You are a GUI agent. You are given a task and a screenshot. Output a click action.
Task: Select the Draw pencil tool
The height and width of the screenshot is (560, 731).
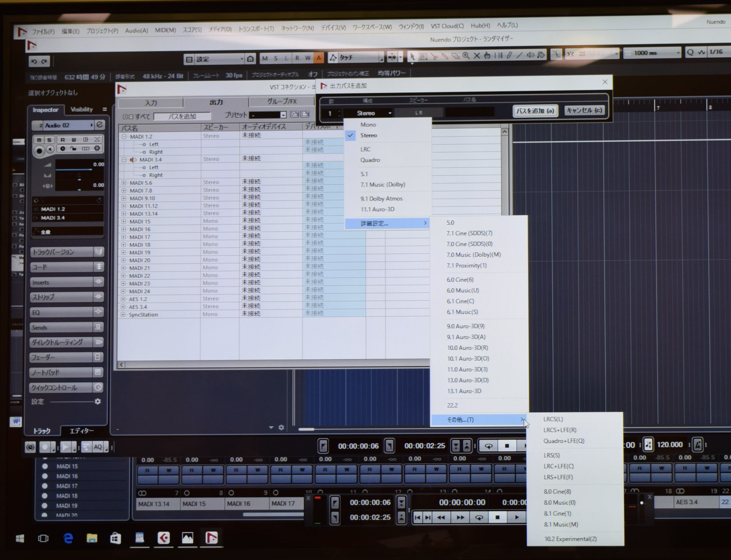[509, 55]
